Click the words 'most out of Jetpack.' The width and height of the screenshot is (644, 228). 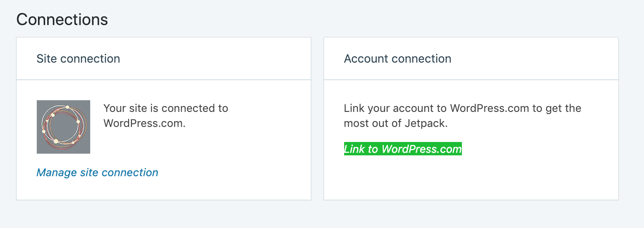point(396,124)
